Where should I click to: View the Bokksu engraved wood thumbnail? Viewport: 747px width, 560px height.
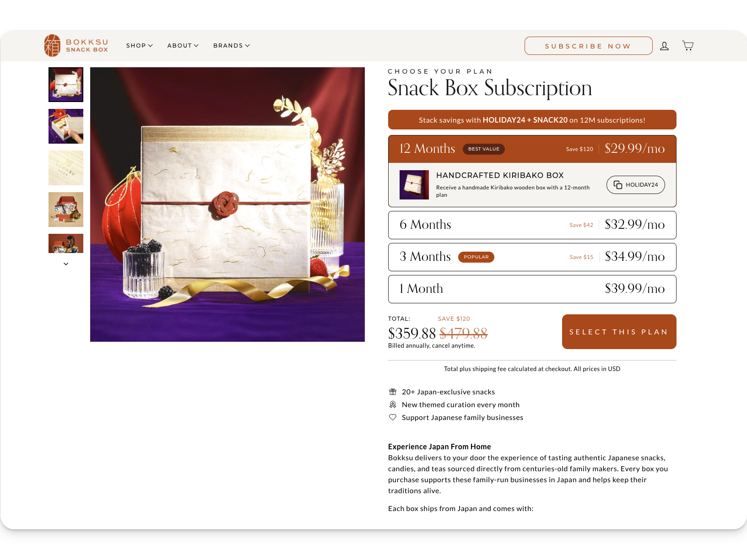point(66,168)
